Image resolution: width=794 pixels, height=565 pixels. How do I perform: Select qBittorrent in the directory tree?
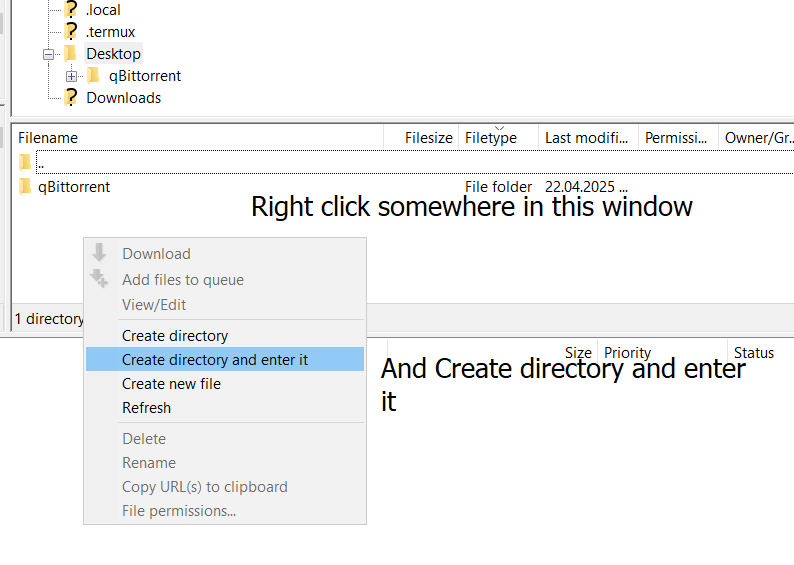pyautogui.click(x=145, y=76)
